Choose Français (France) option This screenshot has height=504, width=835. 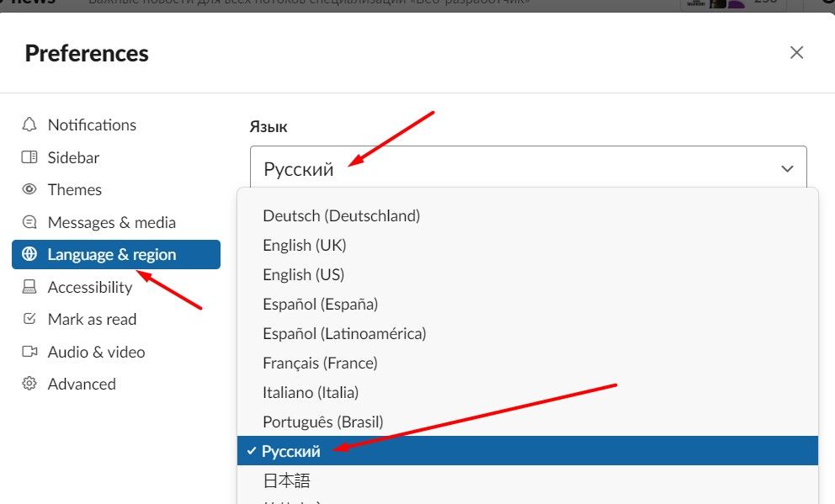coord(320,363)
